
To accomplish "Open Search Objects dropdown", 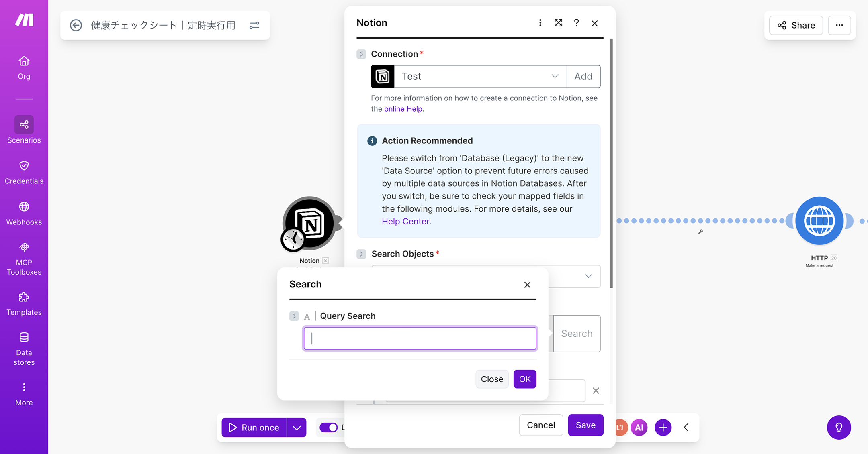I will pyautogui.click(x=588, y=276).
